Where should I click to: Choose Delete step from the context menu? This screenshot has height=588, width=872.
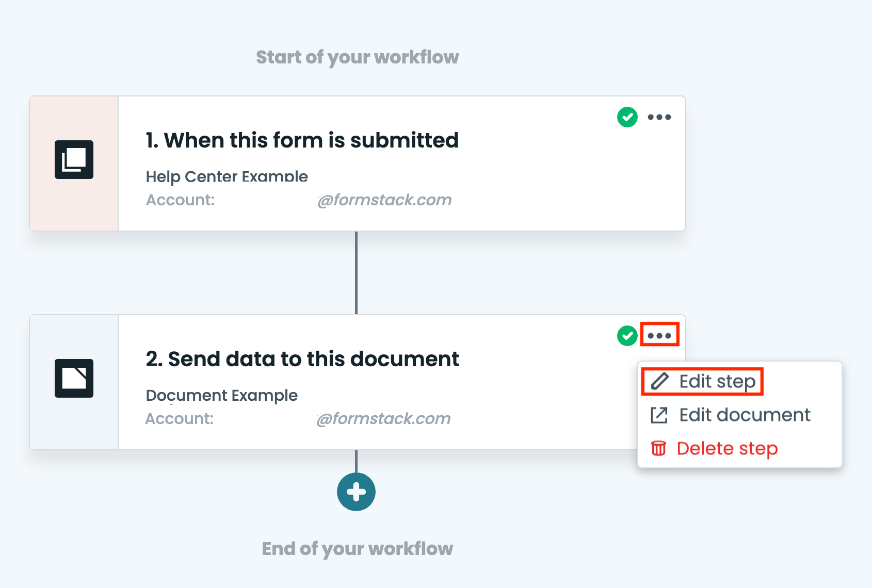point(727,448)
